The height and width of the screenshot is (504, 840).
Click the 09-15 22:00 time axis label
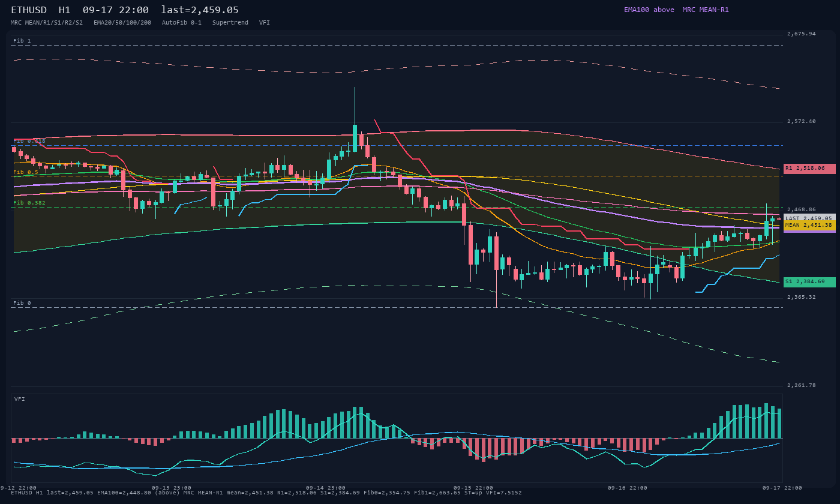(x=473, y=488)
